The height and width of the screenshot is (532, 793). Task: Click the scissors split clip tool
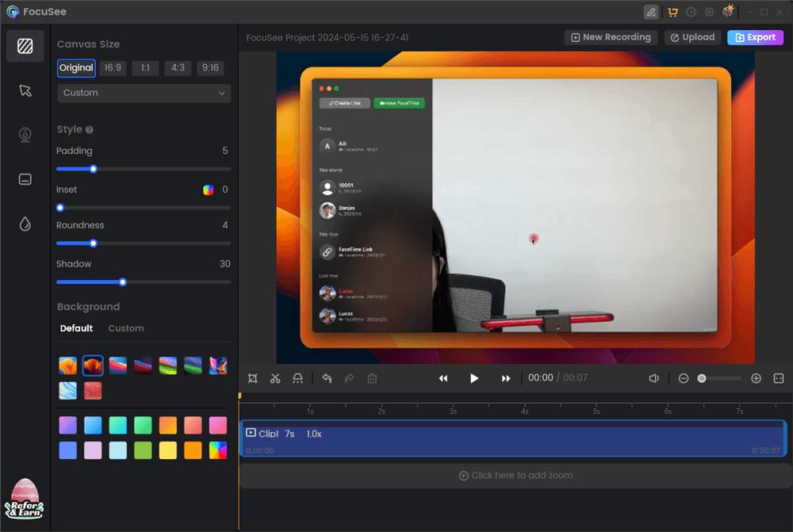pos(275,378)
